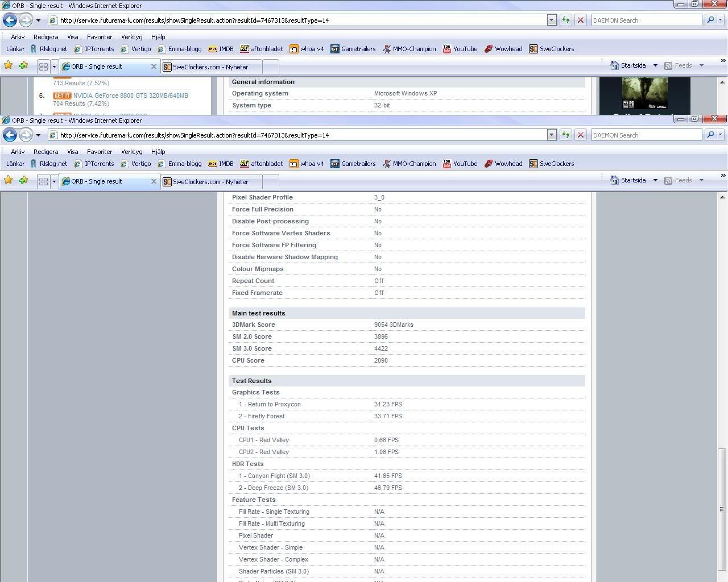Open Quick Tabs grid view in the lower window
The width and height of the screenshot is (728, 582).
click(x=43, y=181)
